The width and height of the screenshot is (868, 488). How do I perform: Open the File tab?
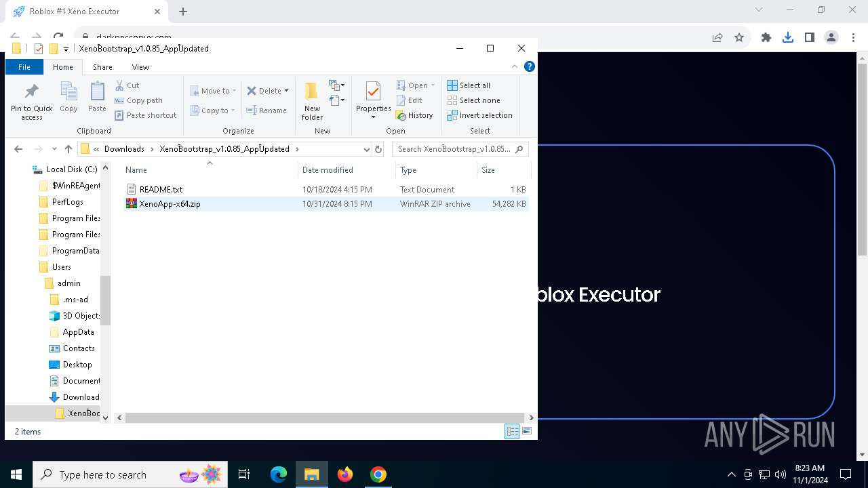pyautogui.click(x=24, y=67)
